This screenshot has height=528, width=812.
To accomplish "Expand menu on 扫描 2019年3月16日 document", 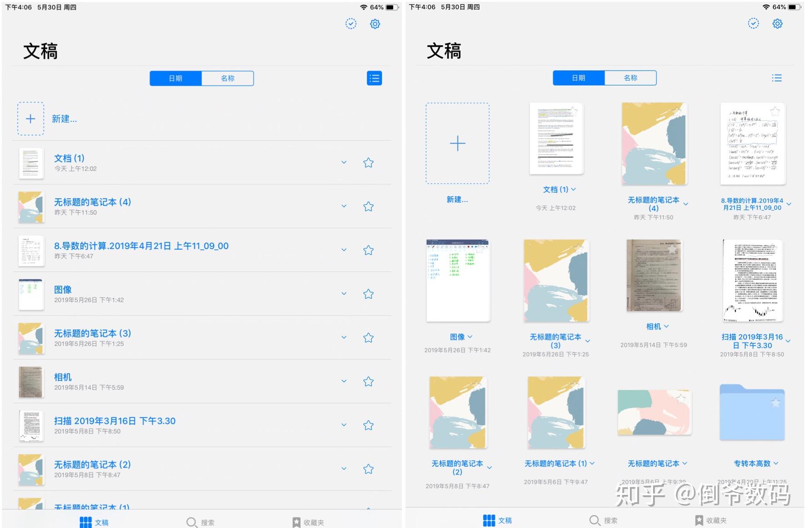I will [344, 425].
